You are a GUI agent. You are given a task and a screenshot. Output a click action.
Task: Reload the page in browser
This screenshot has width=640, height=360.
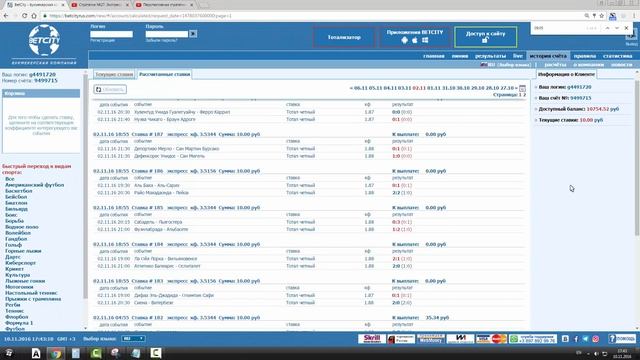tap(24, 16)
